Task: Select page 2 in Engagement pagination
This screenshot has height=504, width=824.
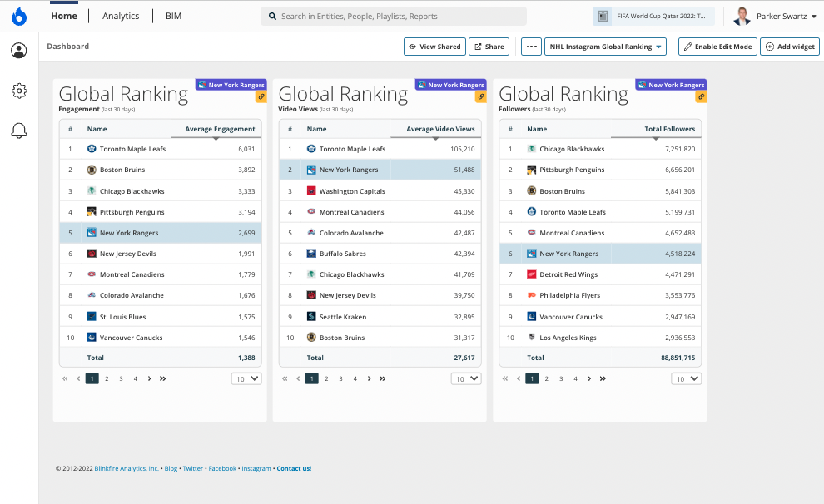Action: click(x=107, y=378)
